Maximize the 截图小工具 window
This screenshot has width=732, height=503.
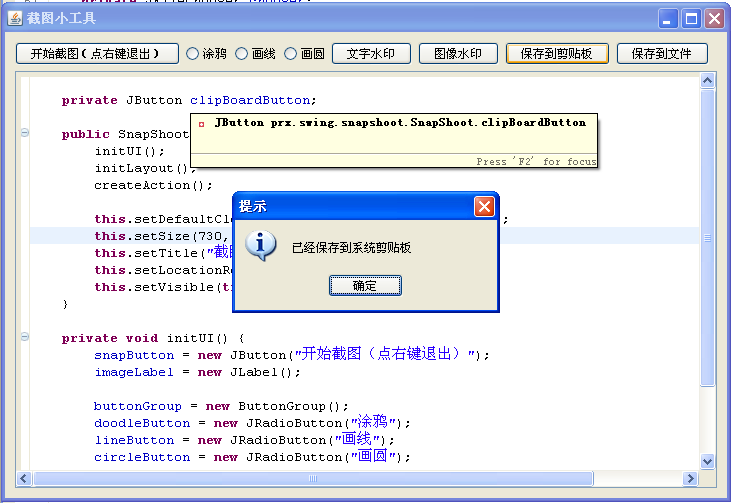691,19
